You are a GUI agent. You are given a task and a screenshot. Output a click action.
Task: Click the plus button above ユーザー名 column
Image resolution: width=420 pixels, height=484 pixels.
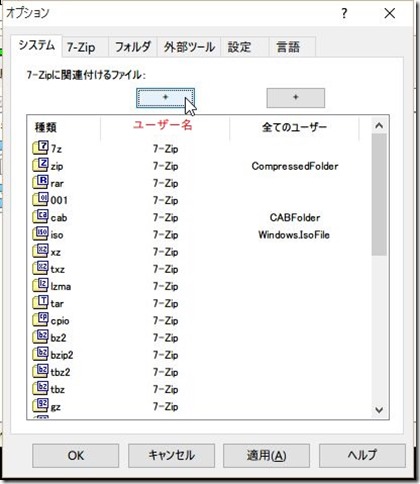[x=165, y=98]
